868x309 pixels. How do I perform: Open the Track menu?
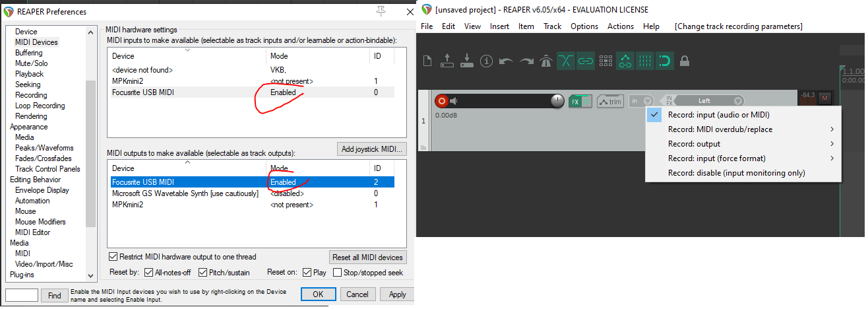(552, 26)
